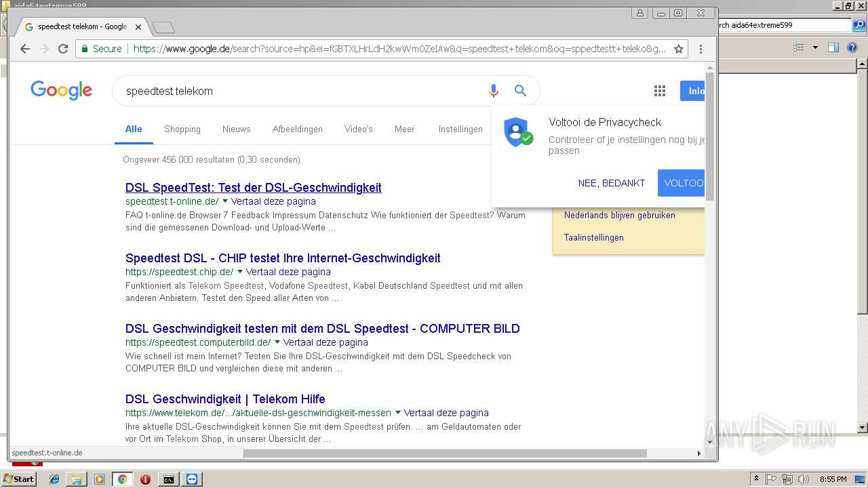Launch Internet Explorer from the taskbar

pos(54,479)
